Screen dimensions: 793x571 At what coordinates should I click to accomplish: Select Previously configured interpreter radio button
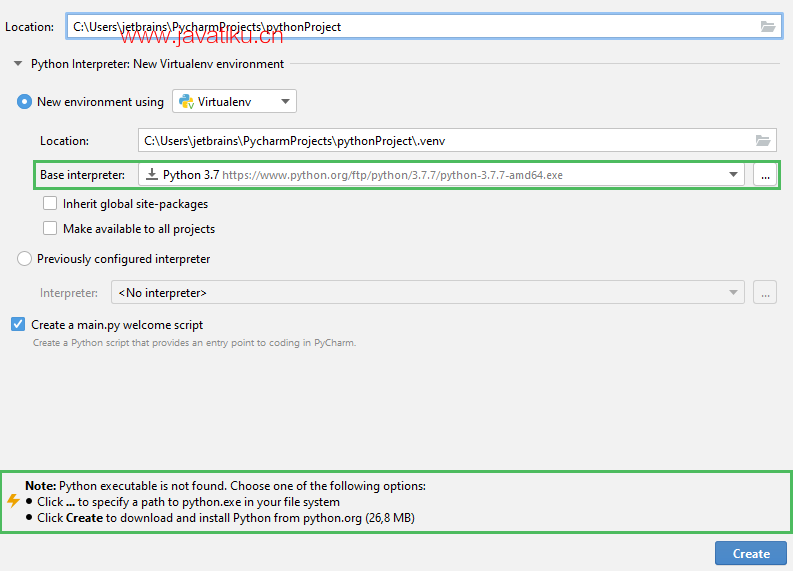(24, 258)
